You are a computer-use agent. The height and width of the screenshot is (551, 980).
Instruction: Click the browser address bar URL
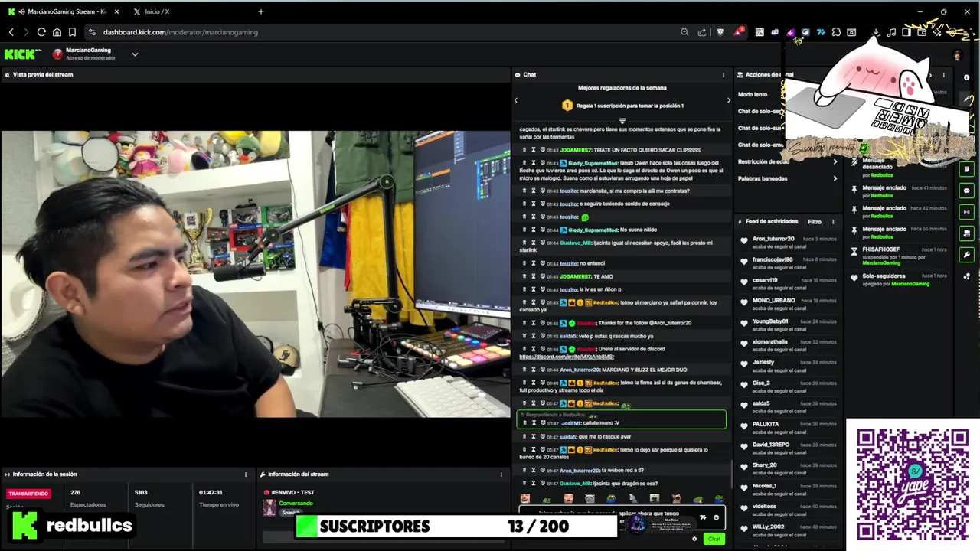pos(181,32)
